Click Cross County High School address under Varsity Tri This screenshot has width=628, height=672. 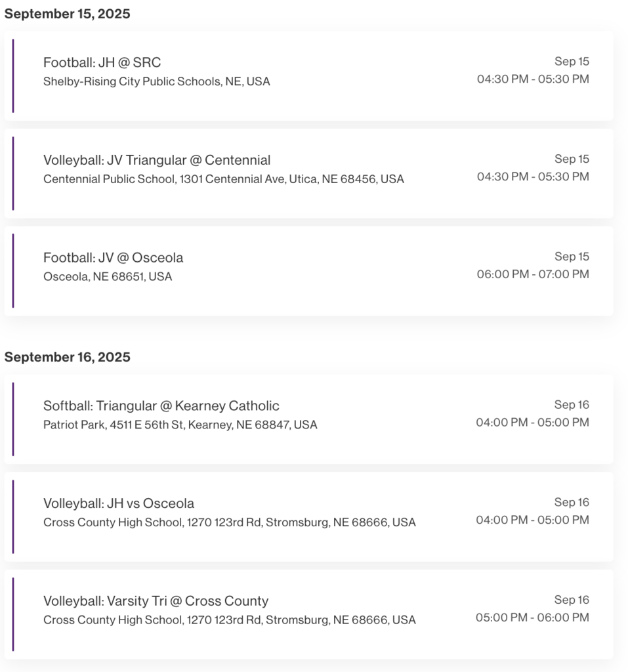pyautogui.click(x=229, y=619)
